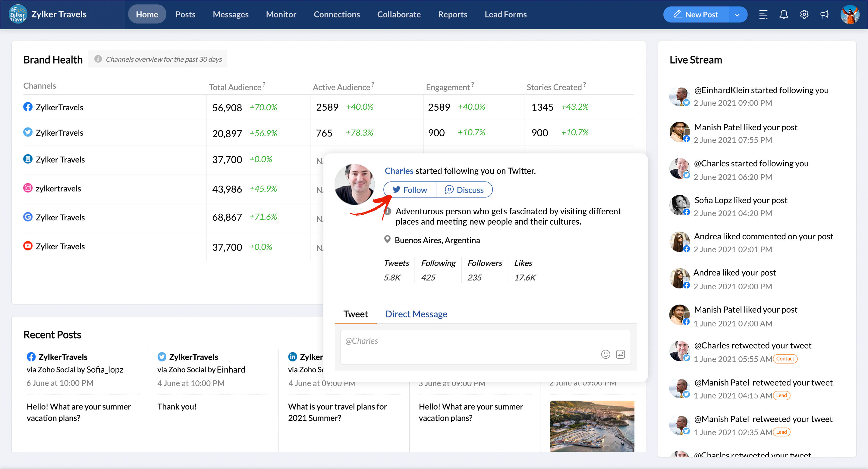The width and height of the screenshot is (868, 469).
Task: Switch to the Direct Message tab
Action: coord(416,314)
